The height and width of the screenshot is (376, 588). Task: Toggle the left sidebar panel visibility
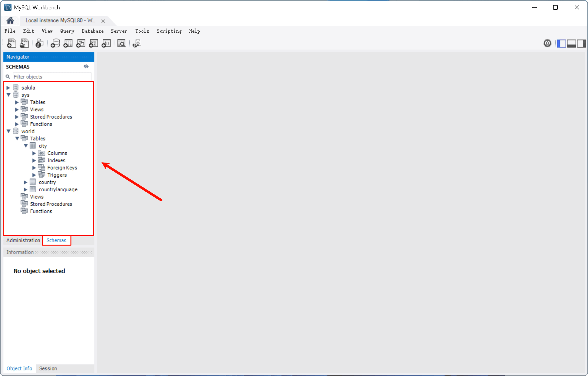[561, 44]
